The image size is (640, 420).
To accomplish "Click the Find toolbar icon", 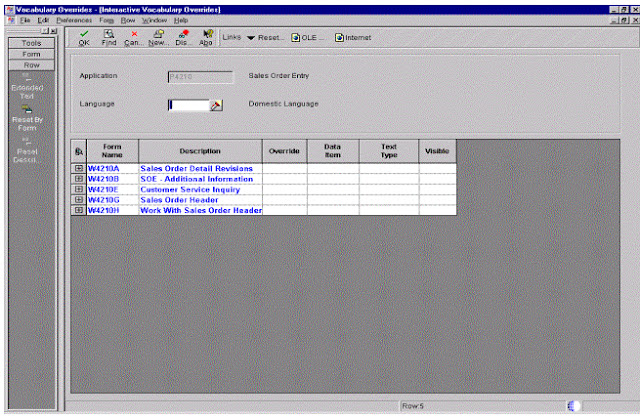I will click(109, 38).
